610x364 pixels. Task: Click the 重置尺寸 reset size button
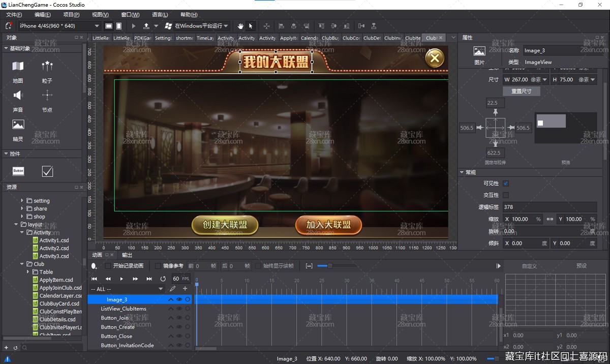[x=521, y=92]
